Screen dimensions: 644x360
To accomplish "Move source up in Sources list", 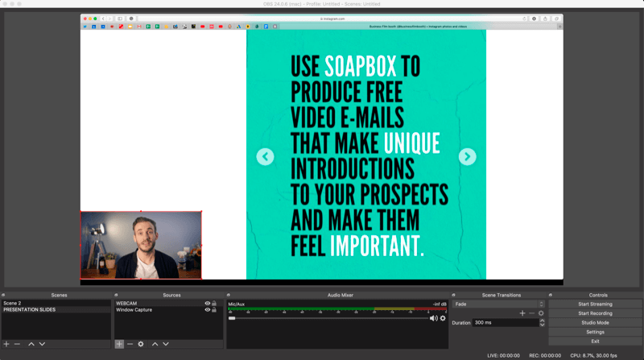I will 155,344.
